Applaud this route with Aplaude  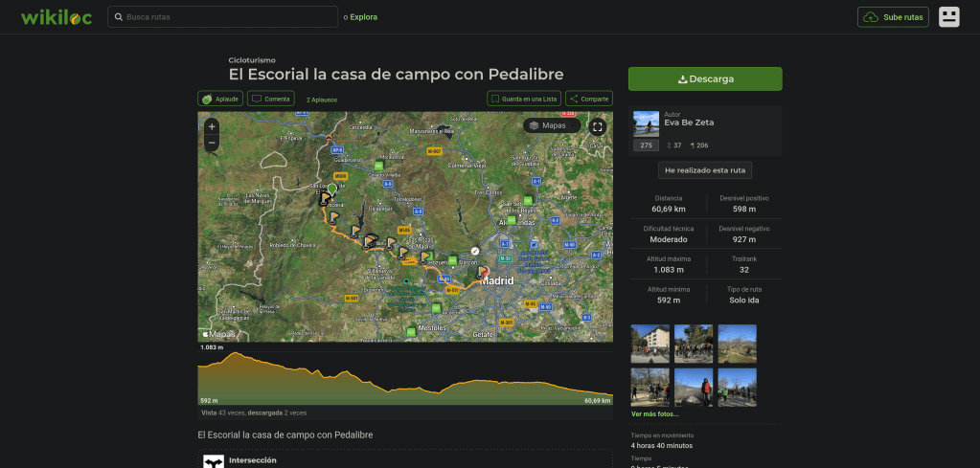point(220,99)
